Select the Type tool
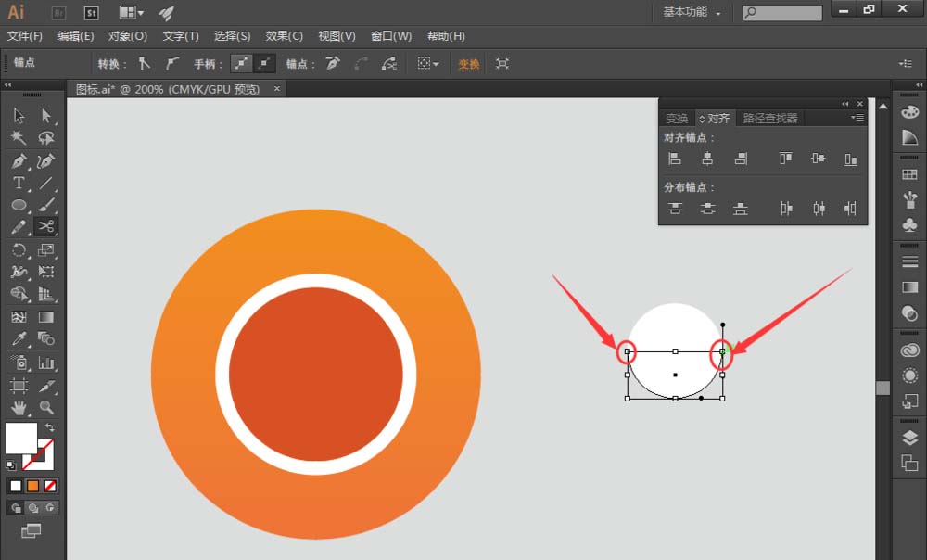Viewport: 927px width, 560px height. [19, 183]
